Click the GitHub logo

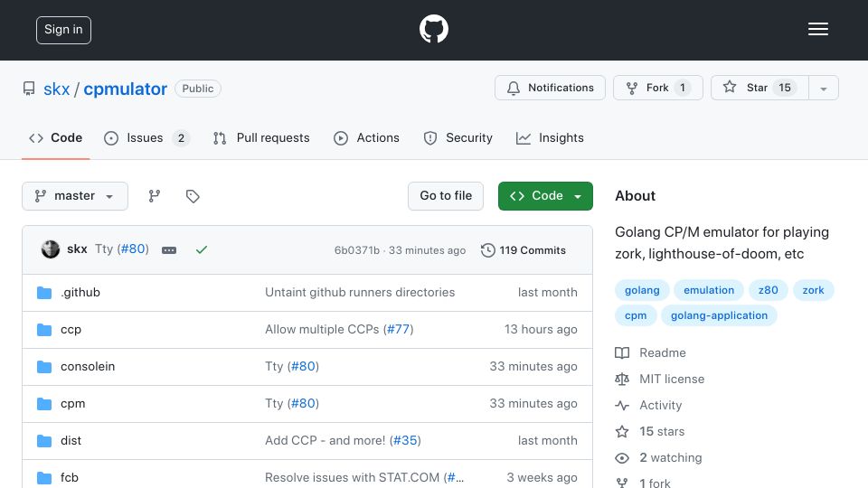pyautogui.click(x=433, y=29)
